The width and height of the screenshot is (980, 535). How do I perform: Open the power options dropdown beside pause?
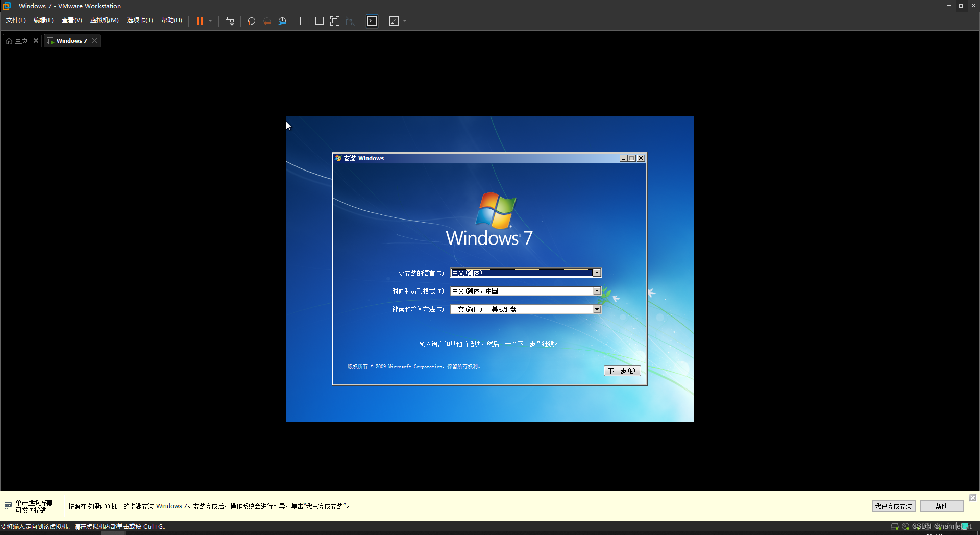tap(210, 21)
